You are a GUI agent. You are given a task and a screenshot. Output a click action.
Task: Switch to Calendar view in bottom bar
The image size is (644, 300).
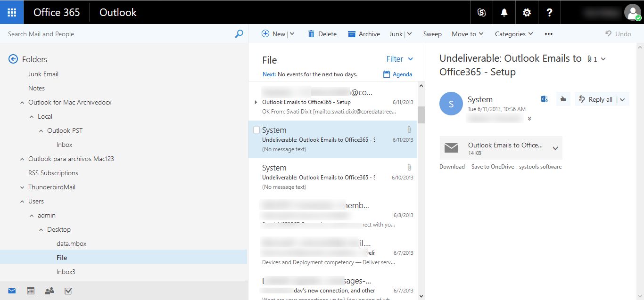pos(31,291)
